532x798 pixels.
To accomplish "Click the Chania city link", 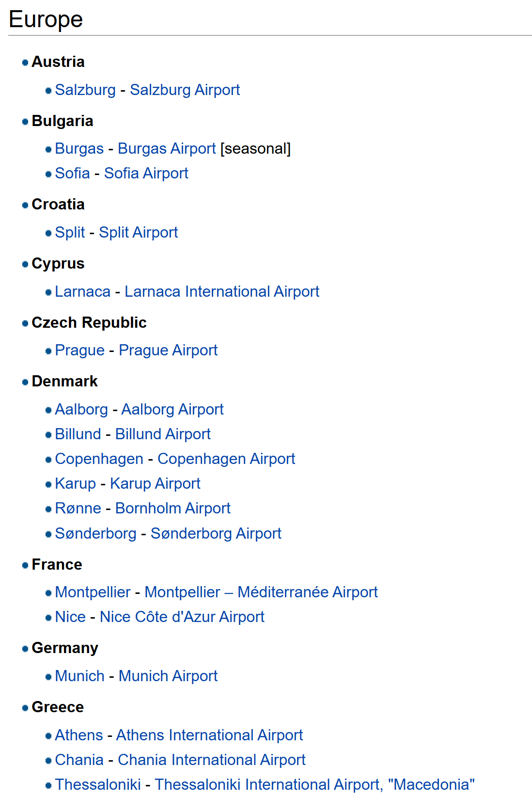I will [79, 760].
